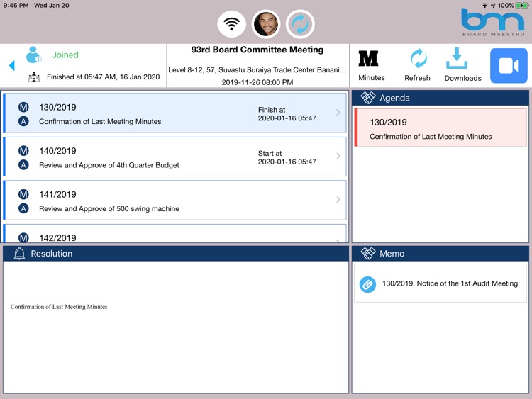Screen dimensions: 532x399
Task: Tap the Board Maestro logo
Action: (493, 23)
